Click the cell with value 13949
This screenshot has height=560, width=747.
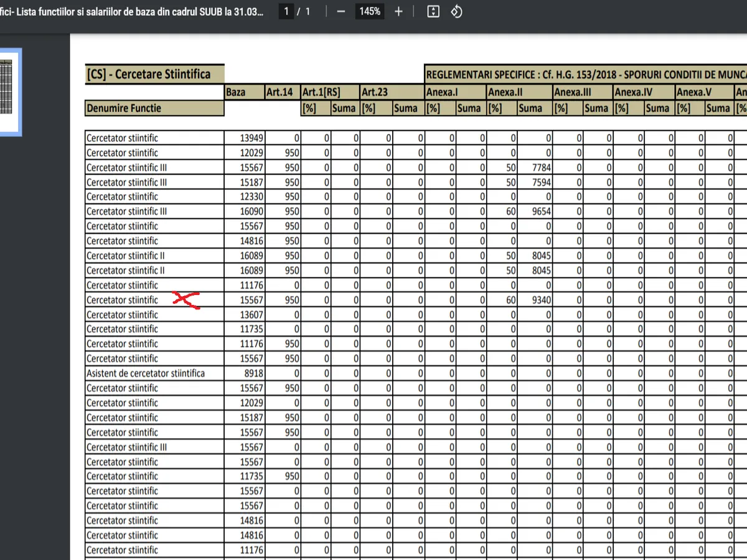point(251,138)
